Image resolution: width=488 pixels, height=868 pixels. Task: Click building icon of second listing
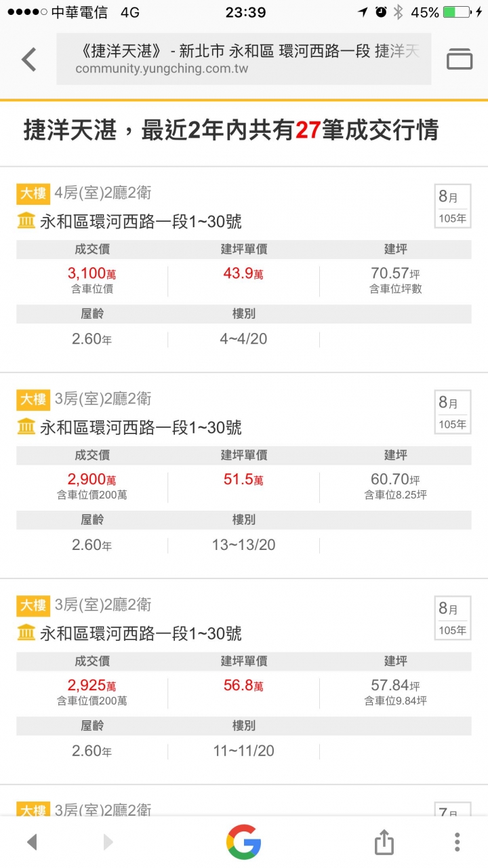click(26, 427)
